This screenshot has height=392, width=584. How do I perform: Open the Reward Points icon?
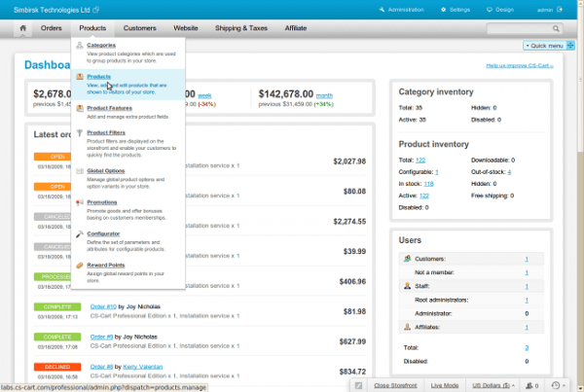[80, 265]
